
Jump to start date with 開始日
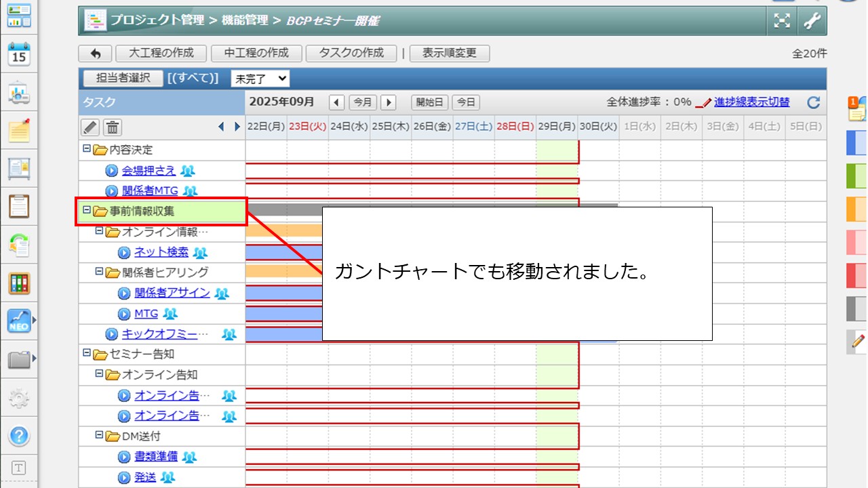[430, 102]
